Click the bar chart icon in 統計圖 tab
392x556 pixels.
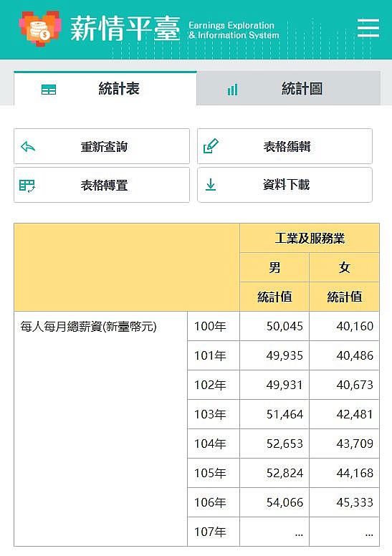(232, 90)
